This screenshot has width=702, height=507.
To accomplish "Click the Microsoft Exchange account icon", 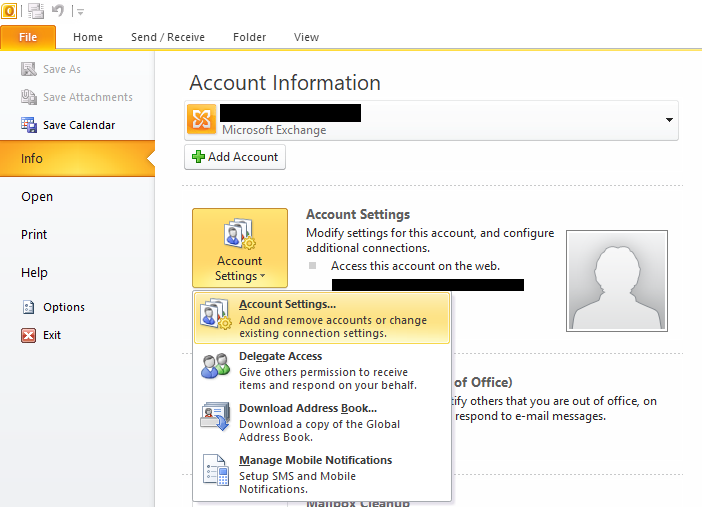I will click(x=202, y=120).
